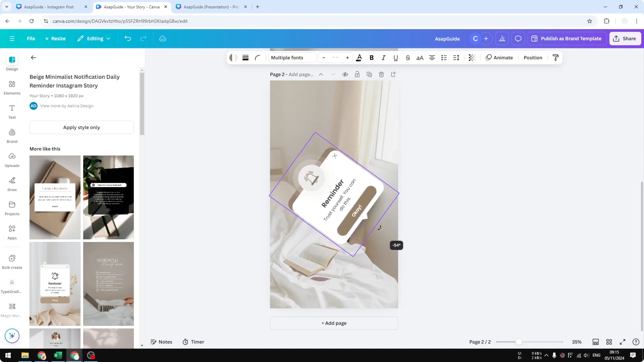Toggle bulleted list formatting
This screenshot has width=644, height=362.
[x=444, y=58]
